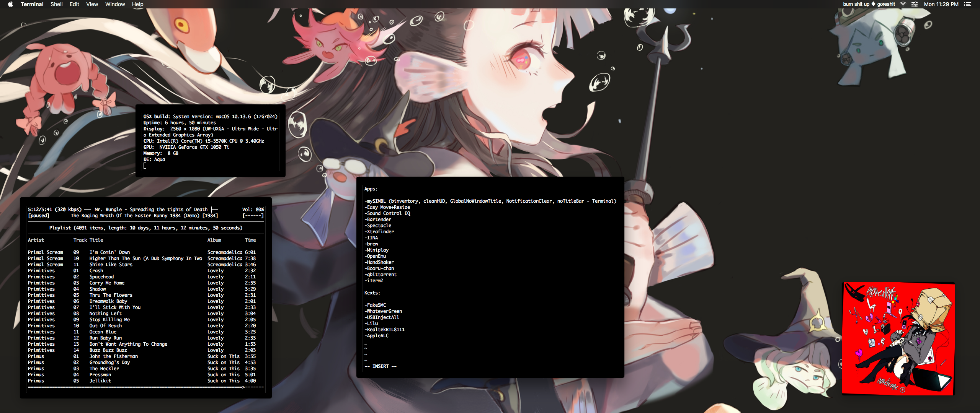Click the '-Bartender' line in vim
Image resolution: width=980 pixels, height=413 pixels.
pos(378,220)
